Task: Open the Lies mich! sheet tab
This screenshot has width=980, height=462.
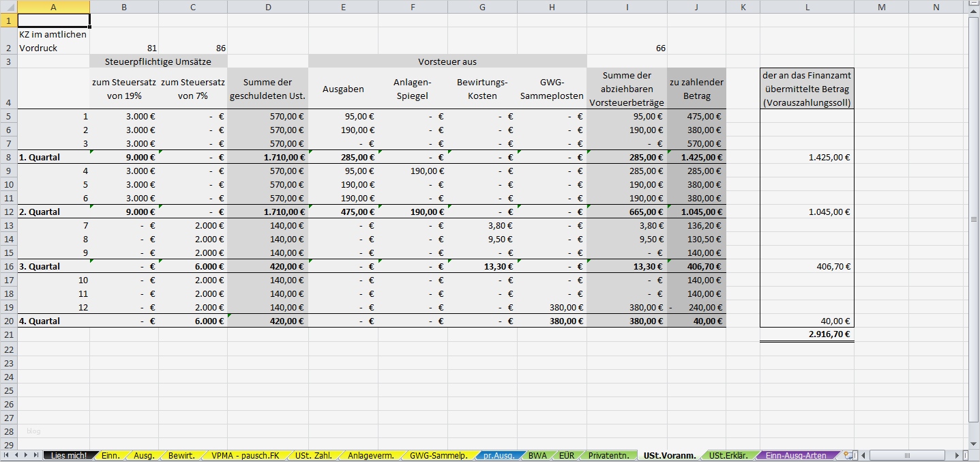Action: tap(68, 455)
